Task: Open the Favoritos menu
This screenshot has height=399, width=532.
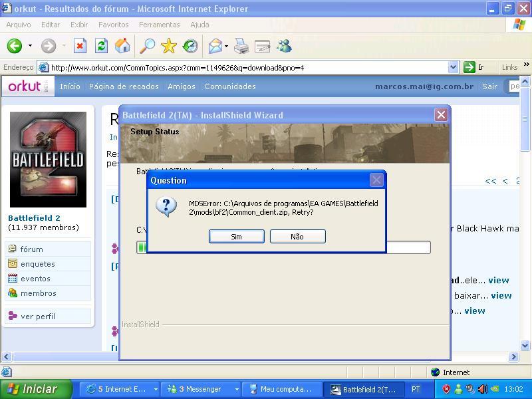Action: [x=113, y=25]
